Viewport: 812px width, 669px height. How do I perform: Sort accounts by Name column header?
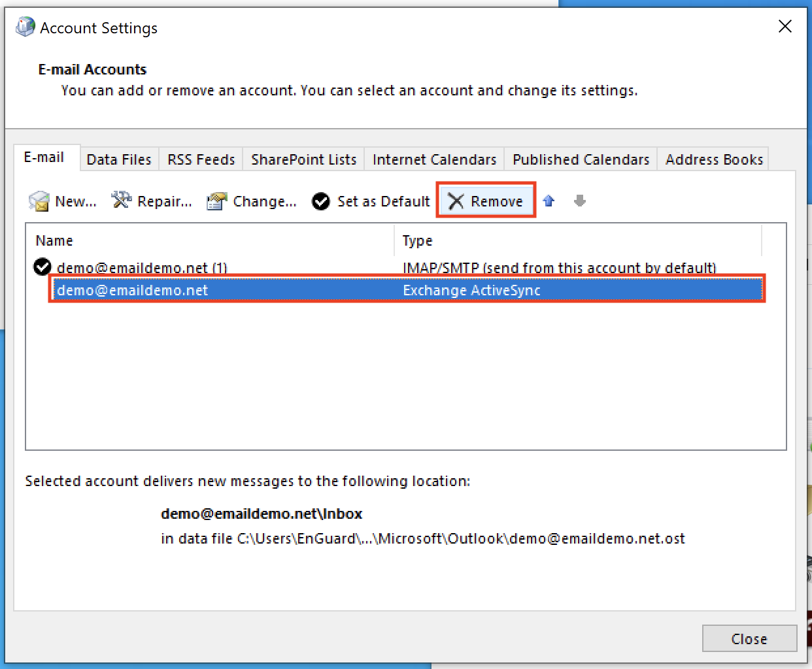pos(210,240)
